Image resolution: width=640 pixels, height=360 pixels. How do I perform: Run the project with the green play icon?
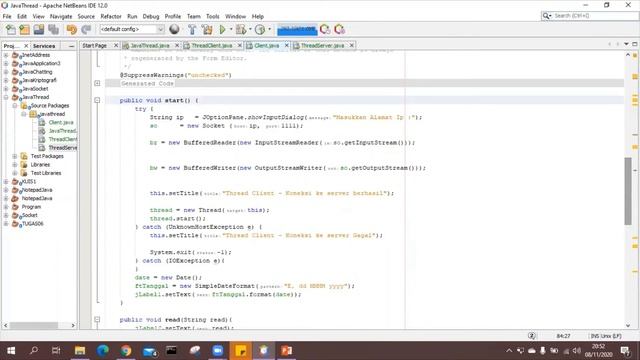222,29
